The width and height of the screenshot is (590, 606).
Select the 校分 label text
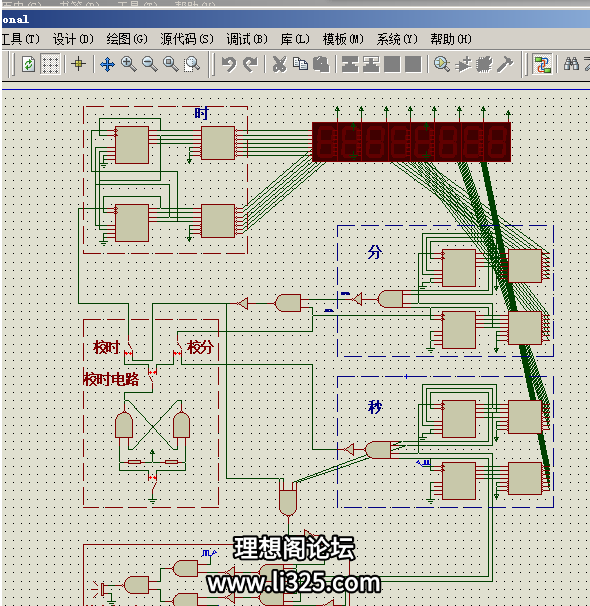(x=200, y=347)
